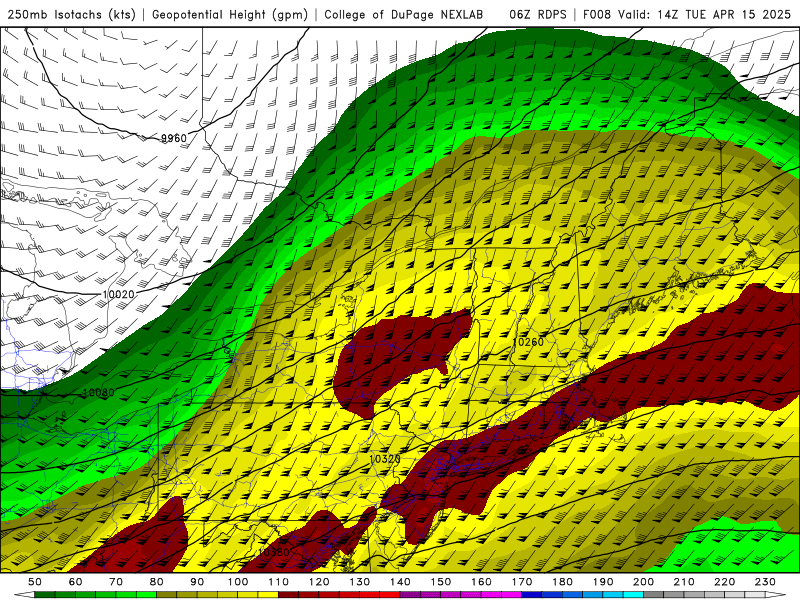Click the 120 label on the color scale
Image resolution: width=800 pixels, height=600 pixels.
(x=319, y=582)
